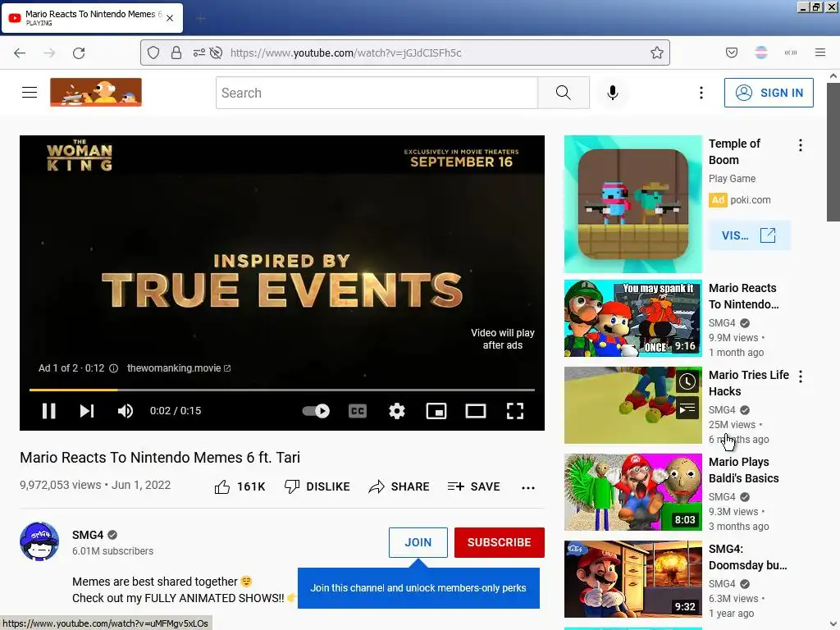840x630 pixels.
Task: Open a new tab with plus button
Action: coord(201,19)
